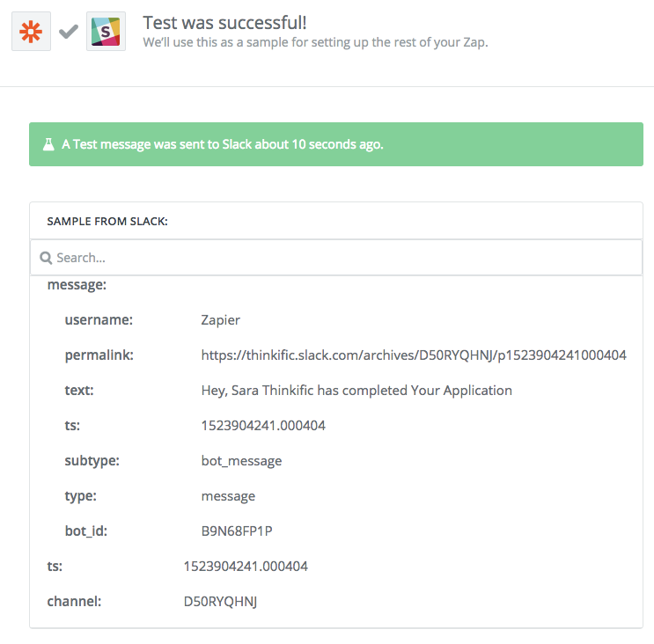Select the username value Zapier

click(221, 320)
